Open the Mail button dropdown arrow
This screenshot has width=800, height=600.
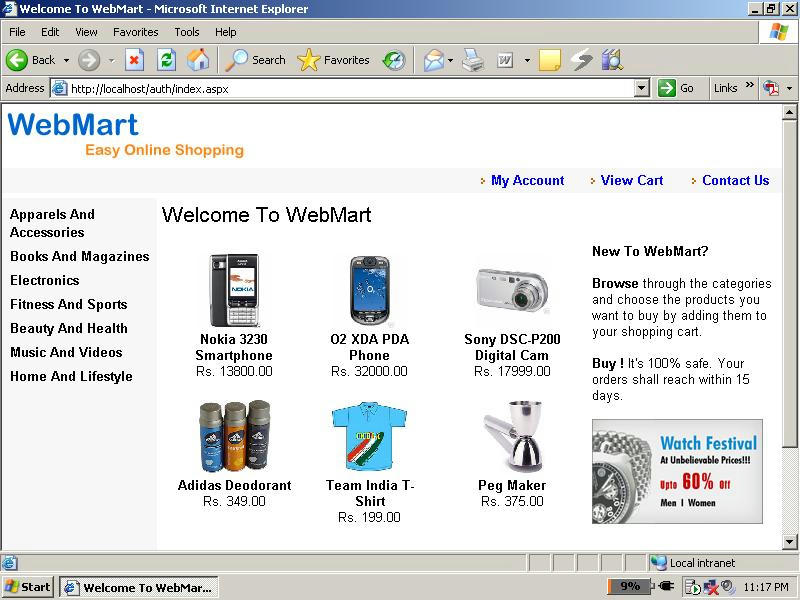[x=451, y=60]
